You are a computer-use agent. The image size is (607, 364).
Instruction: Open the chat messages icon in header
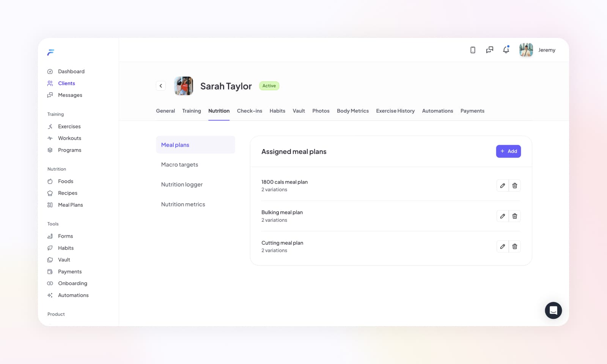(x=489, y=50)
